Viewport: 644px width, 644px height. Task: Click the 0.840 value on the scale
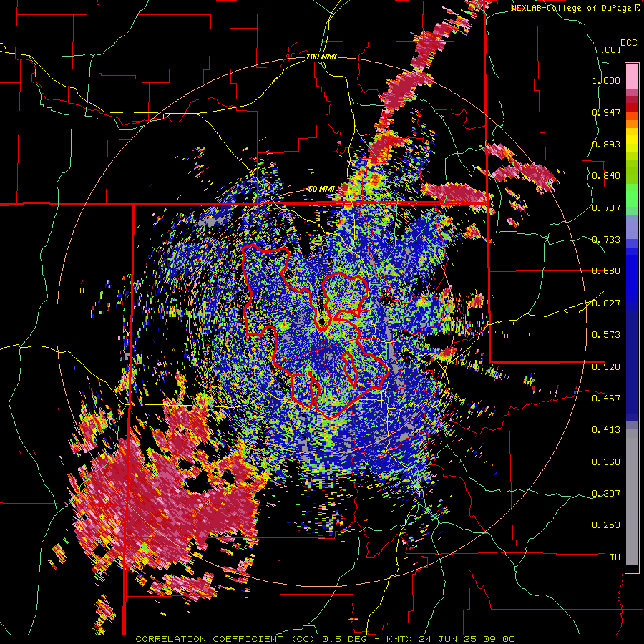606,176
